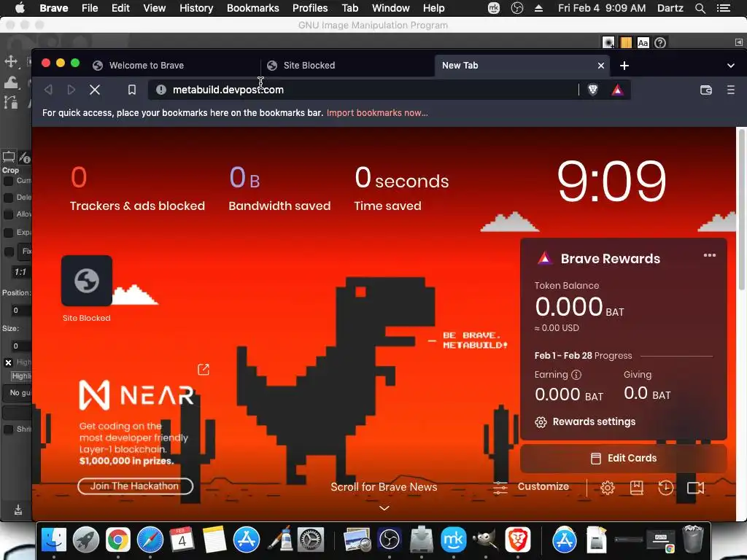
Task: Click the Brave page vertical scrollbar
Action: [741, 209]
